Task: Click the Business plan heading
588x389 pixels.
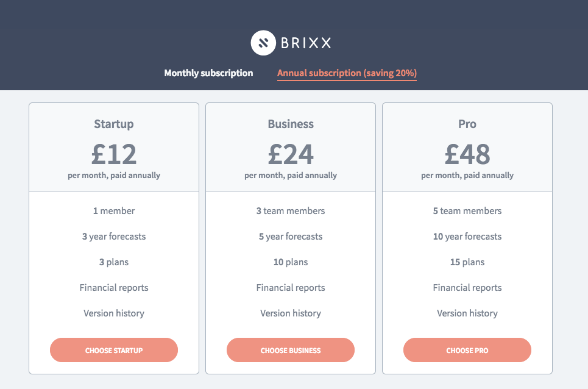Action: pos(291,124)
